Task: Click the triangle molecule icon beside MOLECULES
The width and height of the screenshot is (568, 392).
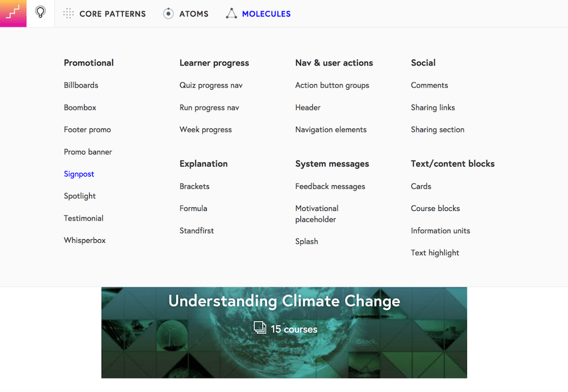Action: click(231, 13)
